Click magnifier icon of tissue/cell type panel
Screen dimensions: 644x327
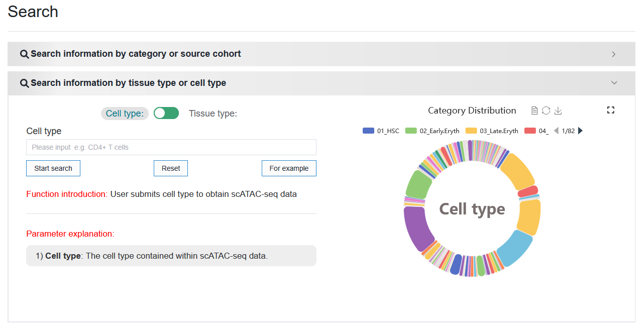coord(24,83)
